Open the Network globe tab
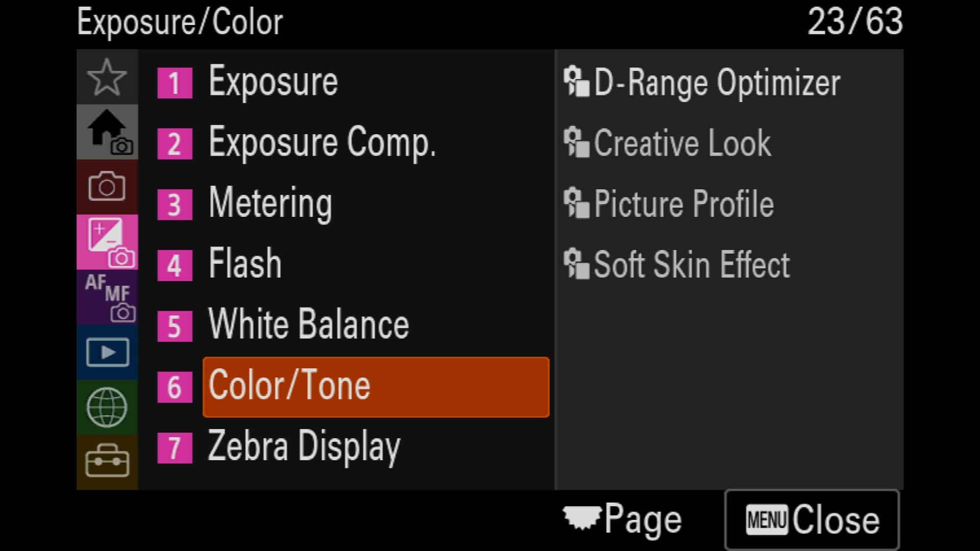This screenshot has width=980, height=551. (107, 408)
